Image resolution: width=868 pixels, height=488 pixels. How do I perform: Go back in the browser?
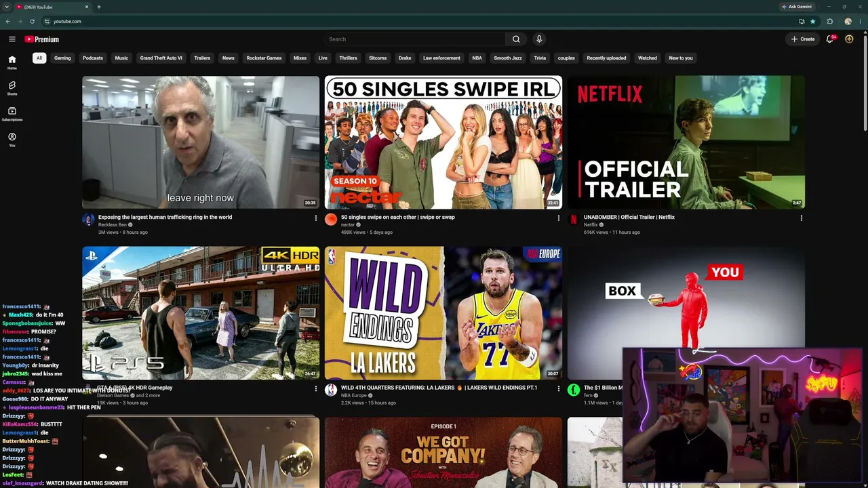8,21
